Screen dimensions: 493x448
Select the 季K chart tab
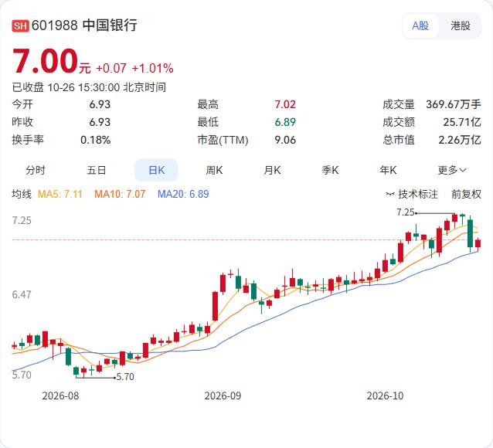pos(330,170)
